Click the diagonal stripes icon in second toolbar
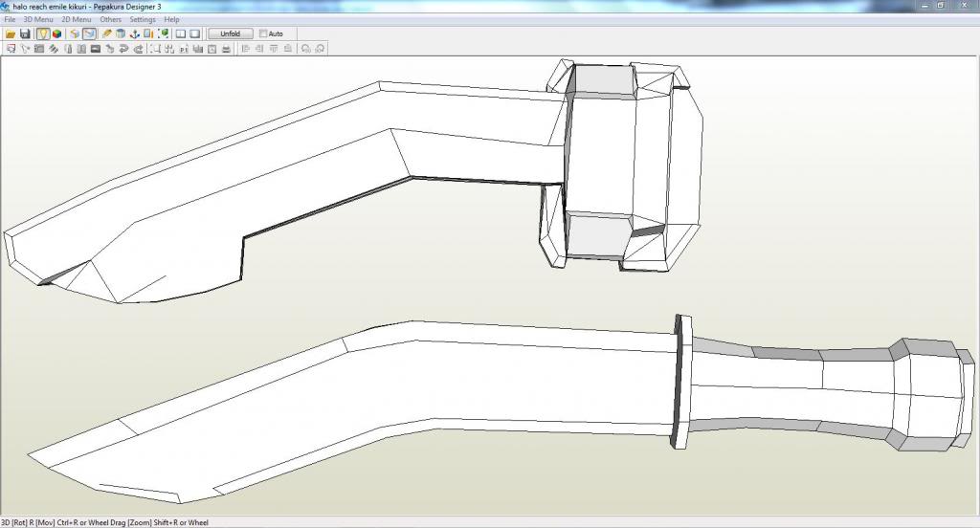980x528 pixels. pos(54,49)
